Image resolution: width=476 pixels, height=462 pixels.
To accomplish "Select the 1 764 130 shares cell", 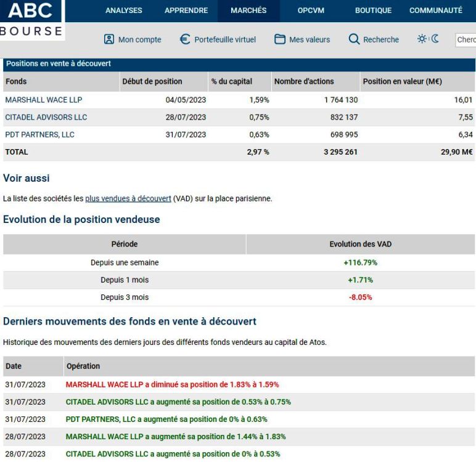I will coord(341,100).
